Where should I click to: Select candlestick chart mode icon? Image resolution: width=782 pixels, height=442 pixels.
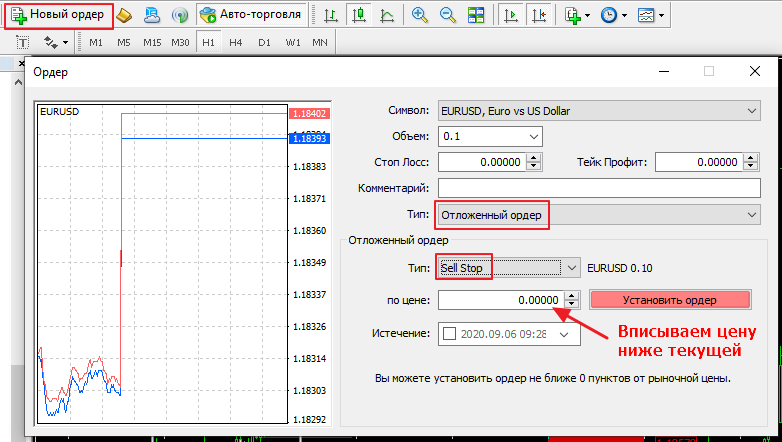(359, 15)
